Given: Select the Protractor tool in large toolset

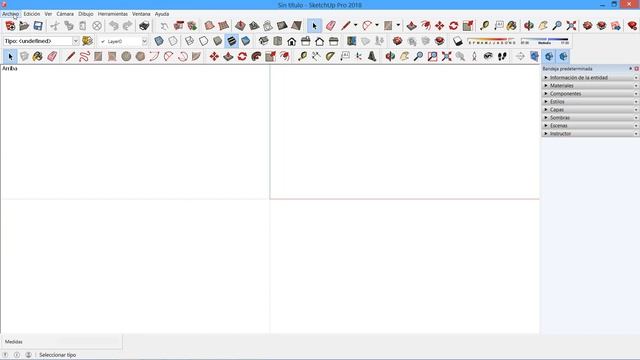Looking at the screenshot, I should point(330,56).
